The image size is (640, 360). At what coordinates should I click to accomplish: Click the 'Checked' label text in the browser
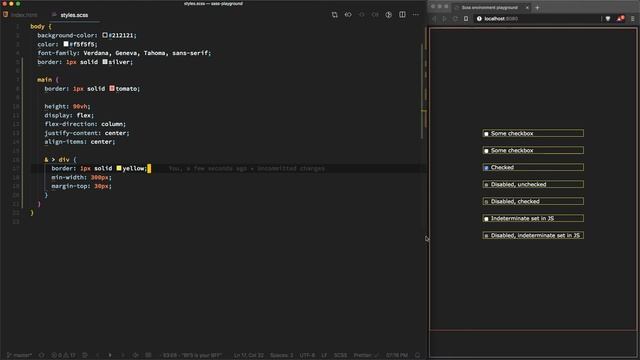[x=502, y=167]
